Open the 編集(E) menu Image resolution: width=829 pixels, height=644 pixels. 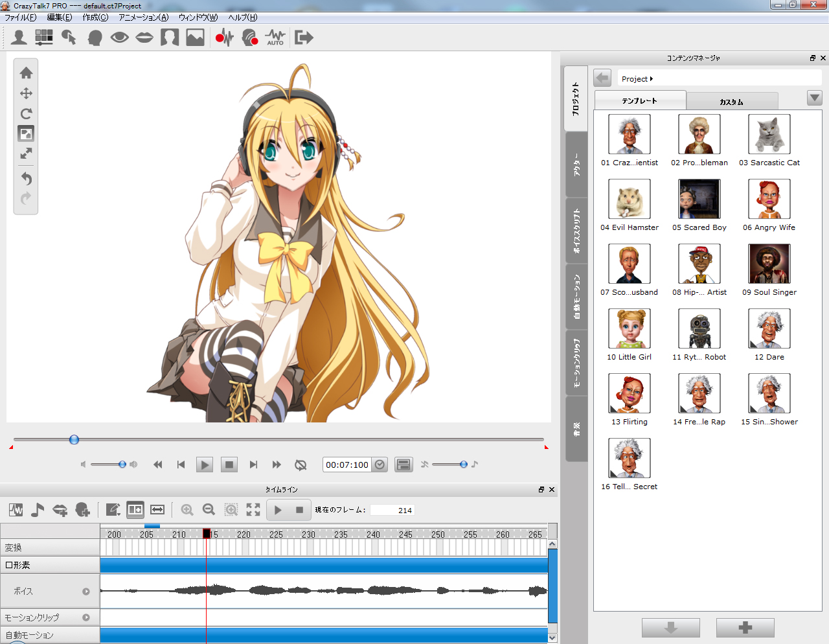pyautogui.click(x=60, y=17)
